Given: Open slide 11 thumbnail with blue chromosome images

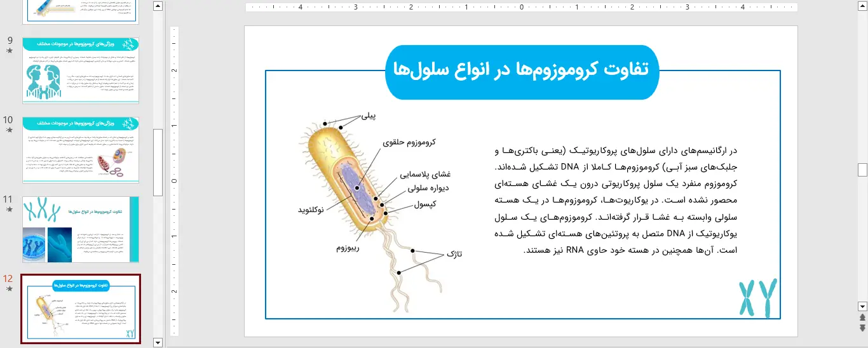Looking at the screenshot, I should [81, 229].
